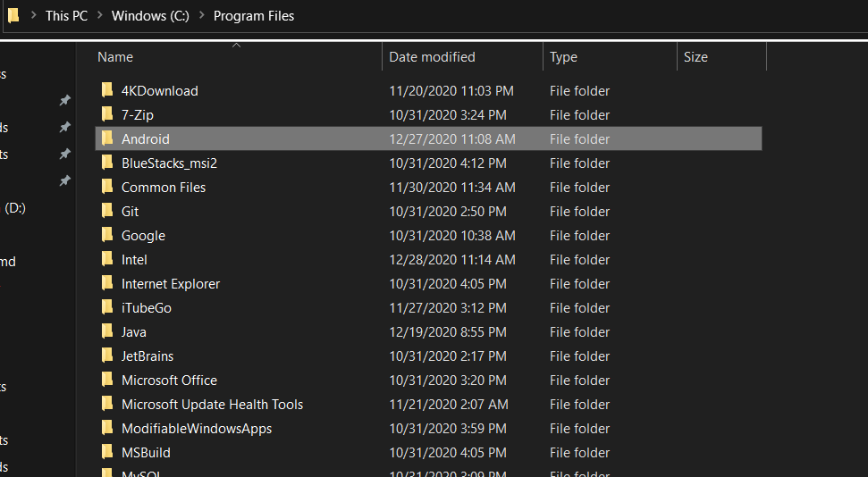Click the Intel folder icon
The image size is (868, 477).
(107, 259)
